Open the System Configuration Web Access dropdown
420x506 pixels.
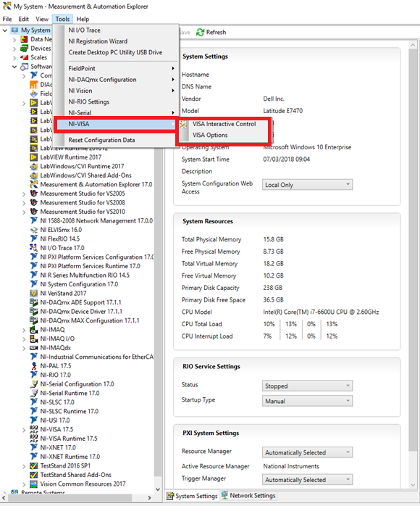(x=307, y=185)
